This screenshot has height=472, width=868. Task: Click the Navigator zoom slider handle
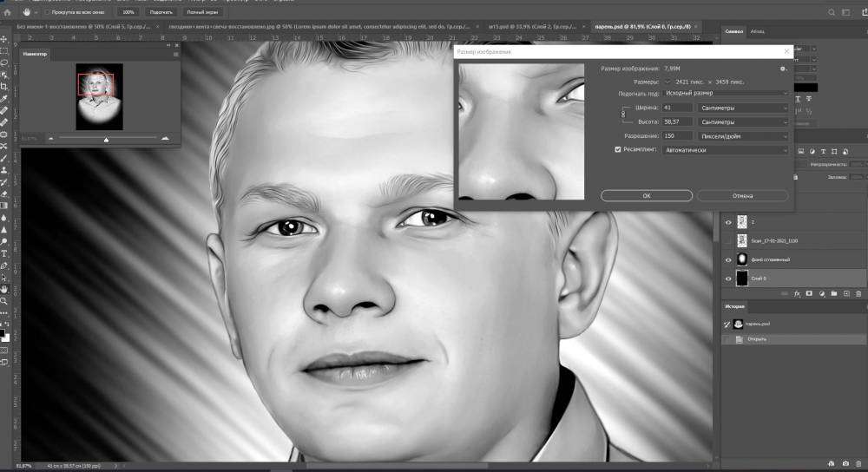click(x=107, y=139)
